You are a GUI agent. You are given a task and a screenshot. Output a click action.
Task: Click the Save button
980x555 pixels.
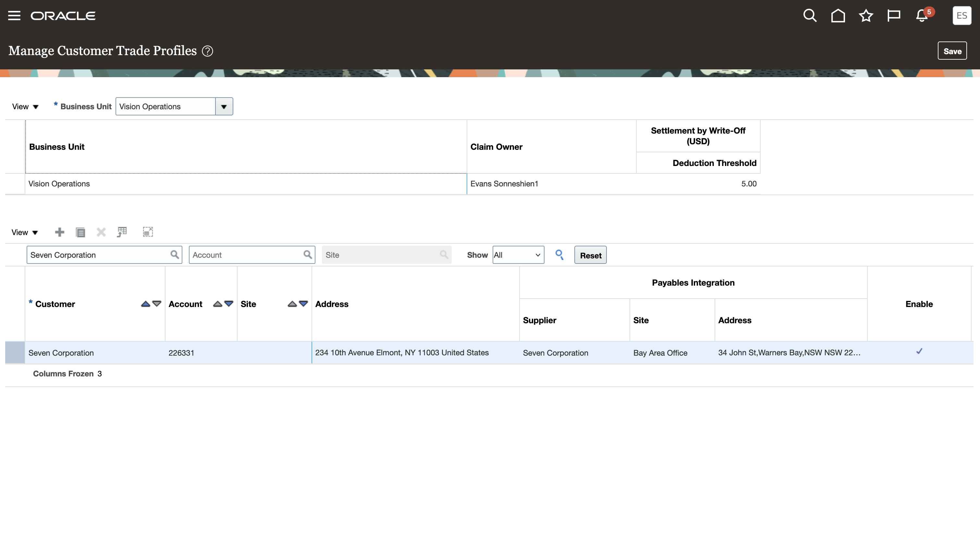point(952,51)
